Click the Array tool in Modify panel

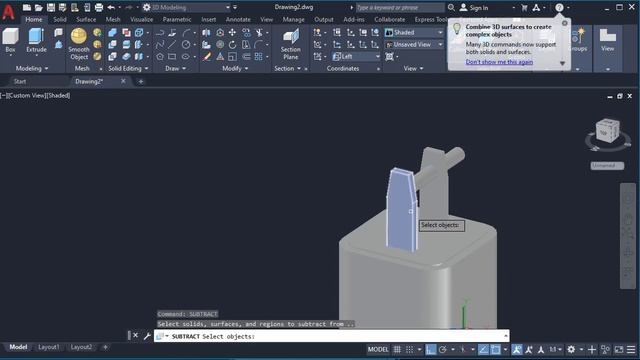click(258, 57)
